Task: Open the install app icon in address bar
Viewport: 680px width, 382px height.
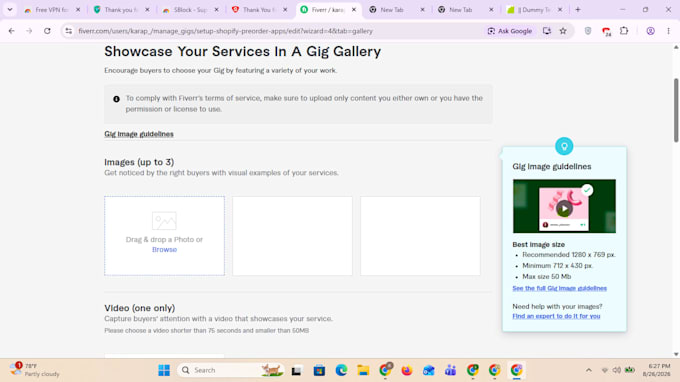Action: point(547,31)
